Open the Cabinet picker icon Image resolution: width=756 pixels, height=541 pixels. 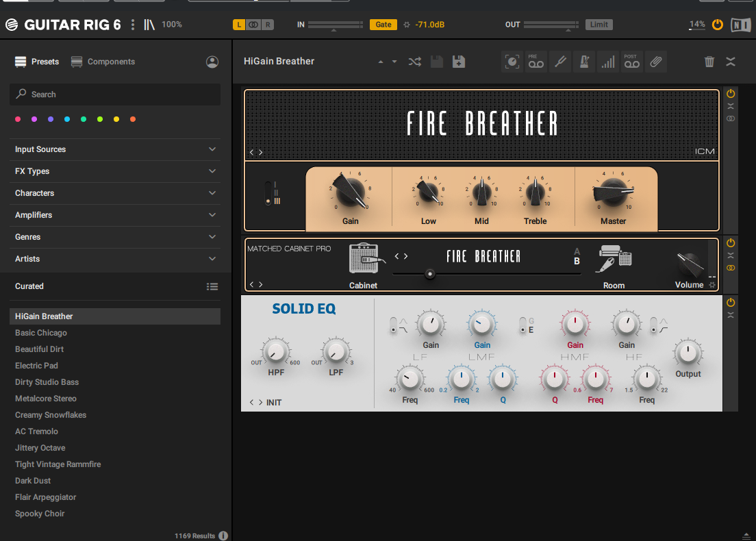pos(366,259)
